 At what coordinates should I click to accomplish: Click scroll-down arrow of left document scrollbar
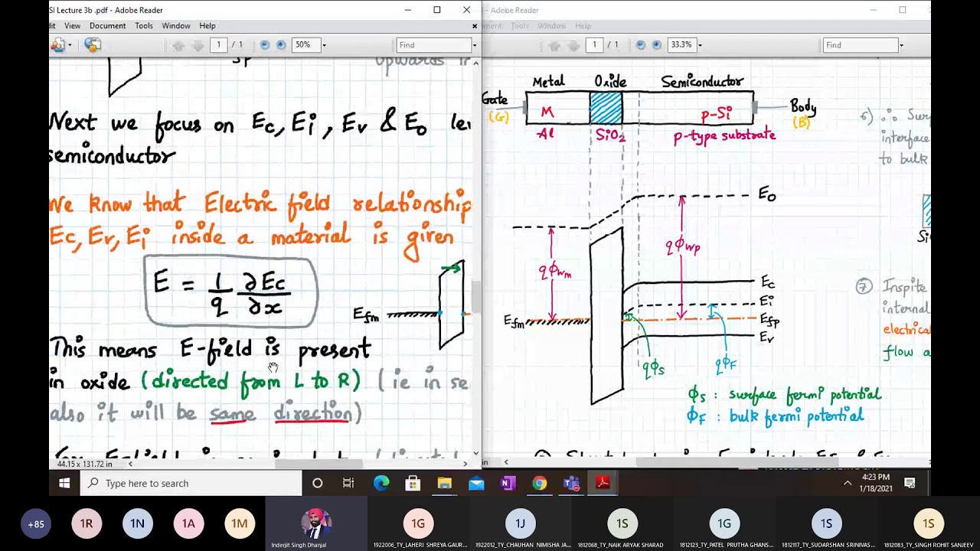click(x=475, y=453)
